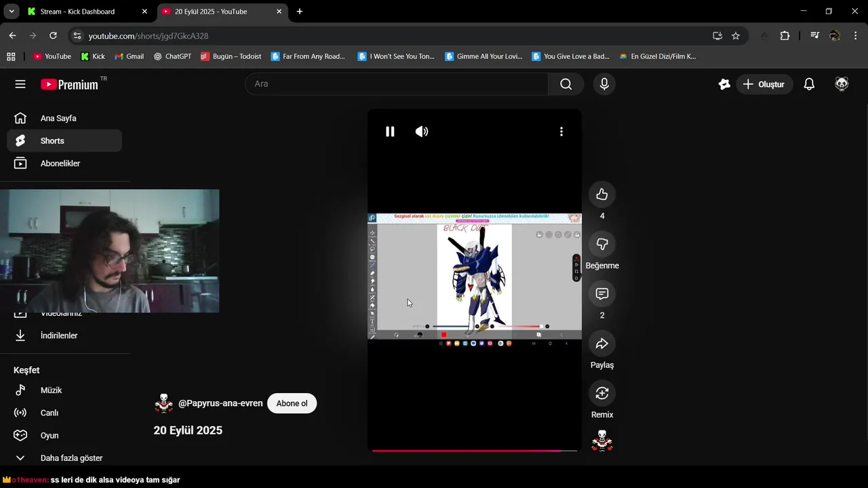The width and height of the screenshot is (868, 488).
Task: Mute the Short's volume speaker icon
Action: click(422, 131)
